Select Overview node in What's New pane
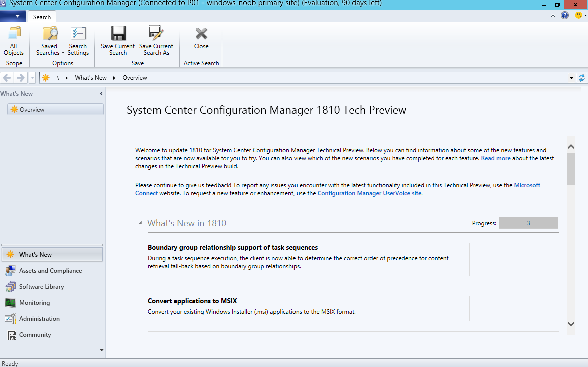 [55, 109]
